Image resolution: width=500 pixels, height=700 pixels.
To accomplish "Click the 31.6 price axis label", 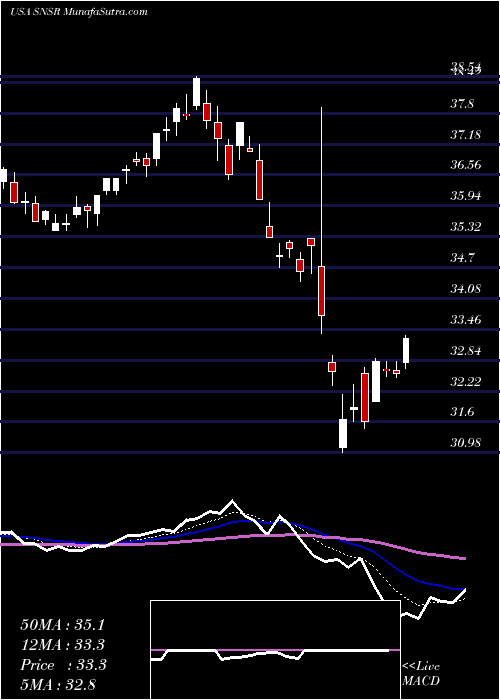I will [462, 412].
